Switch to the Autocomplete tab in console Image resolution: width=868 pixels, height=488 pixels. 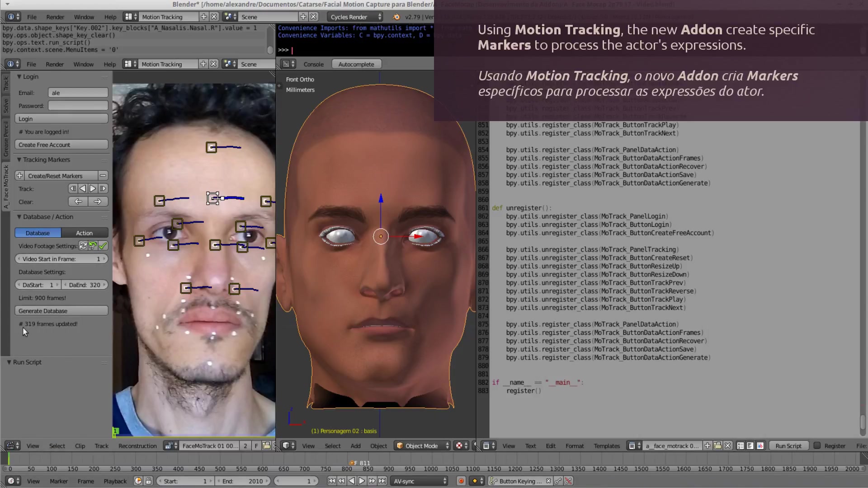click(356, 64)
